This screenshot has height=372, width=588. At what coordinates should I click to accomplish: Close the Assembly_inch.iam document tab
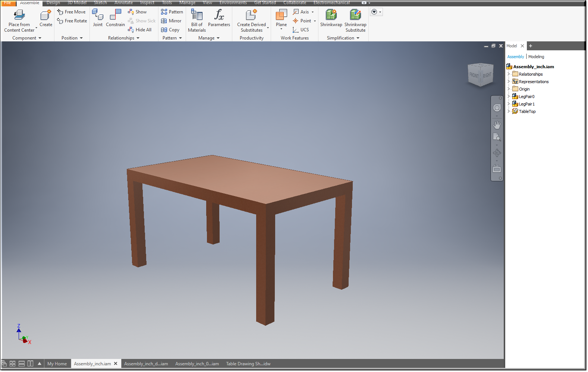[116, 363]
